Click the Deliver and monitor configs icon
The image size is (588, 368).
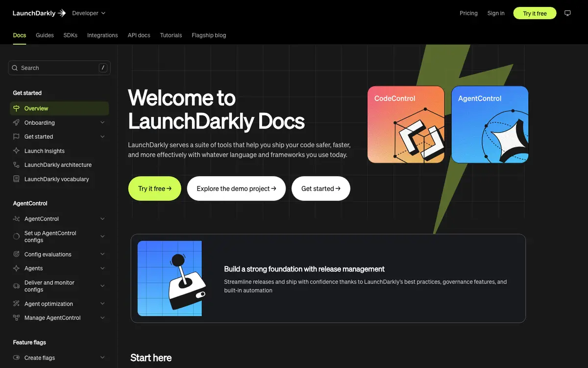point(16,286)
